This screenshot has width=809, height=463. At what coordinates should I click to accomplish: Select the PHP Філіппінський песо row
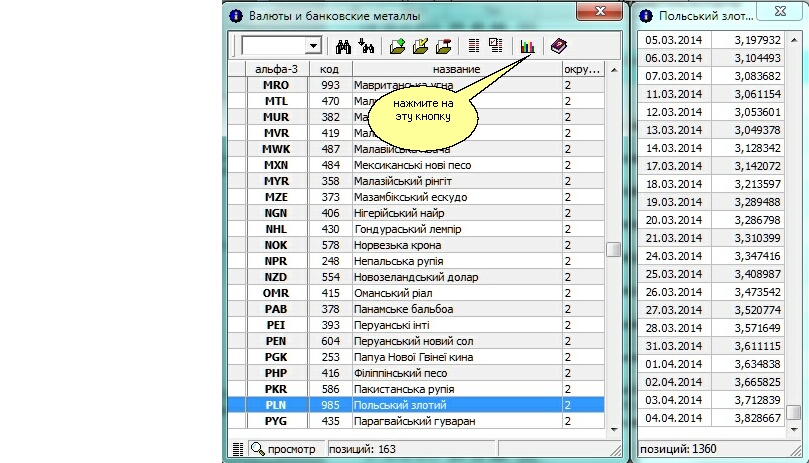click(x=416, y=373)
